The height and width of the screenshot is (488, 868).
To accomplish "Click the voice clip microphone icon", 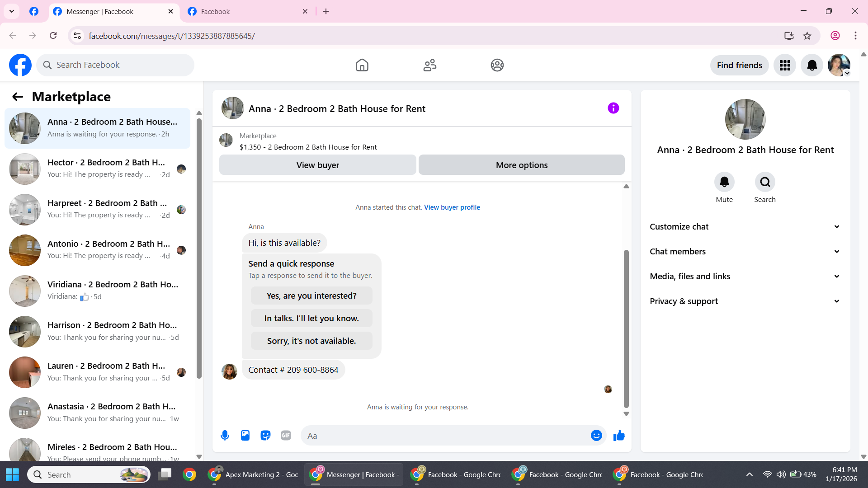I will tap(225, 436).
